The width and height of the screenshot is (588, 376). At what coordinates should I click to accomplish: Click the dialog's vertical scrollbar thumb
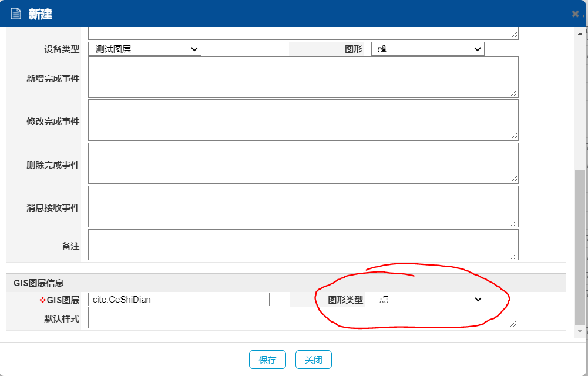580,247
